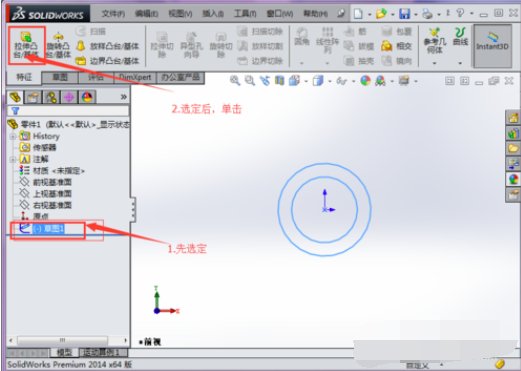Click the Boundary Cut (边界切除) tool
Screen dimensions: 521x371
[260, 61]
